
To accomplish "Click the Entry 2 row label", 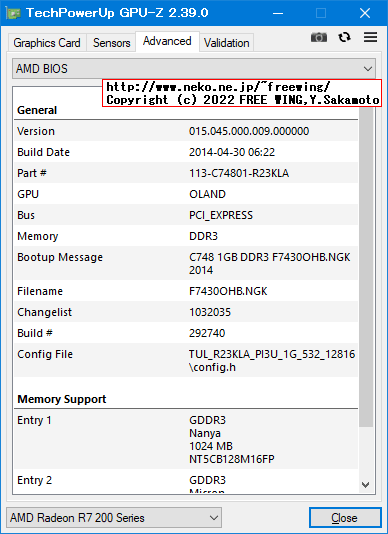I will [x=34, y=480].
